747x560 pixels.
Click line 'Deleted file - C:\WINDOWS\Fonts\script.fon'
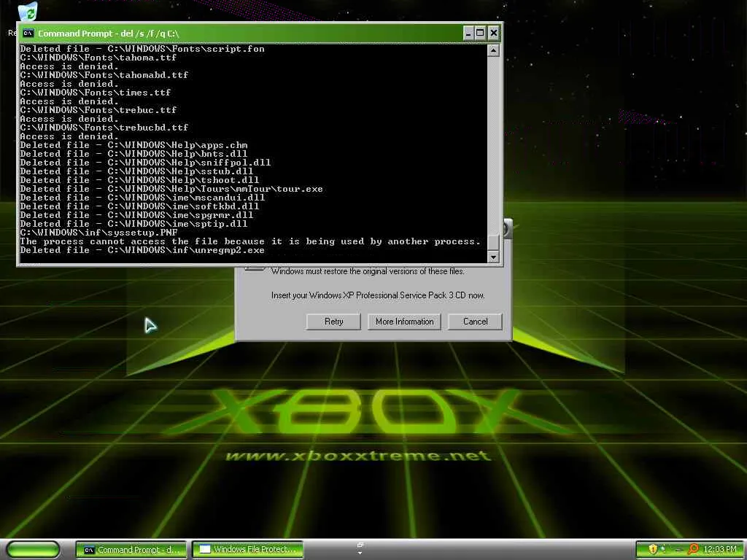142,49
